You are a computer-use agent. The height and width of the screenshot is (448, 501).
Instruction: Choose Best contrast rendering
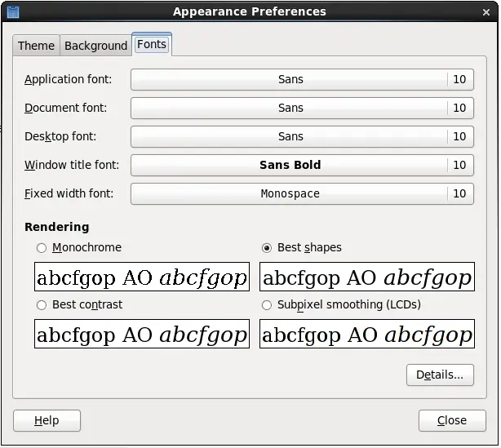tap(42, 304)
